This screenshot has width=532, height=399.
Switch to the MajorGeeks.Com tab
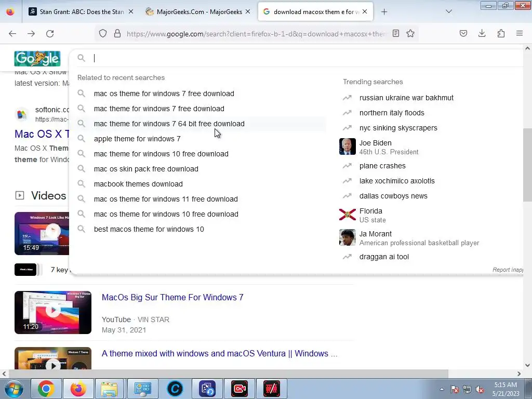[198, 12]
